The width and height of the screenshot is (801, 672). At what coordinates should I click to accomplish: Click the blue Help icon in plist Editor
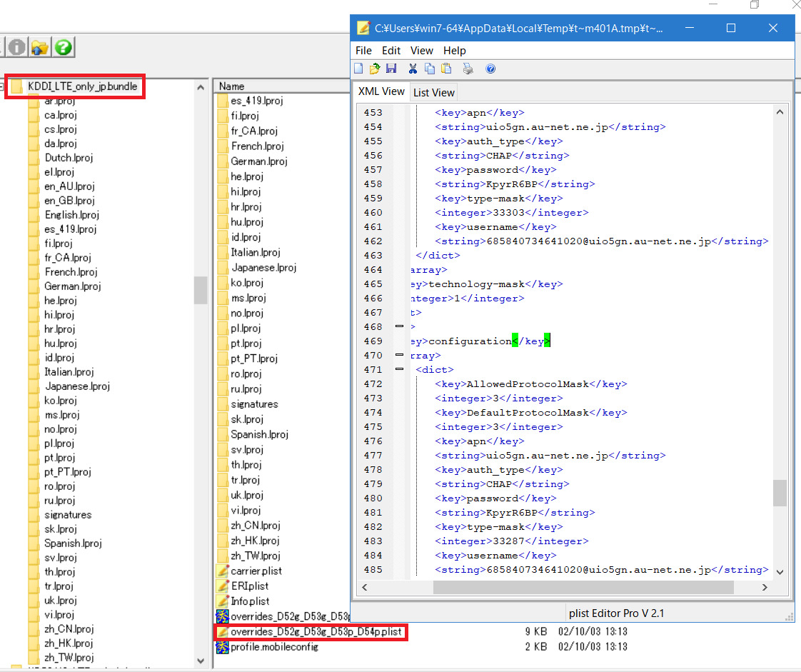tap(490, 69)
